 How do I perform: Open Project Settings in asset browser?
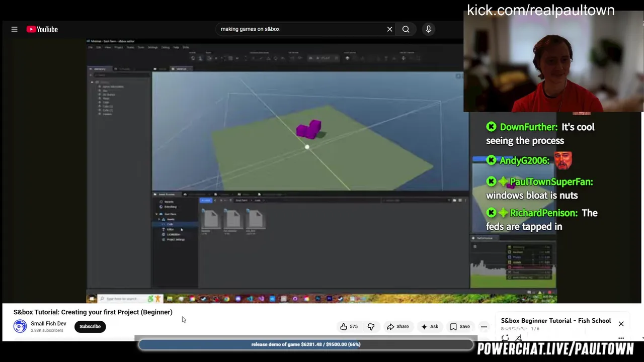tap(176, 239)
